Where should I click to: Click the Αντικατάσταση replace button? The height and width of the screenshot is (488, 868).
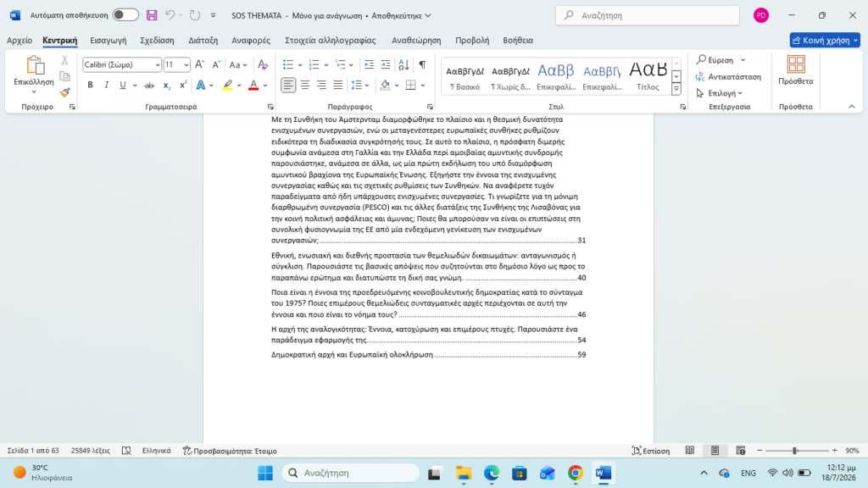click(728, 77)
